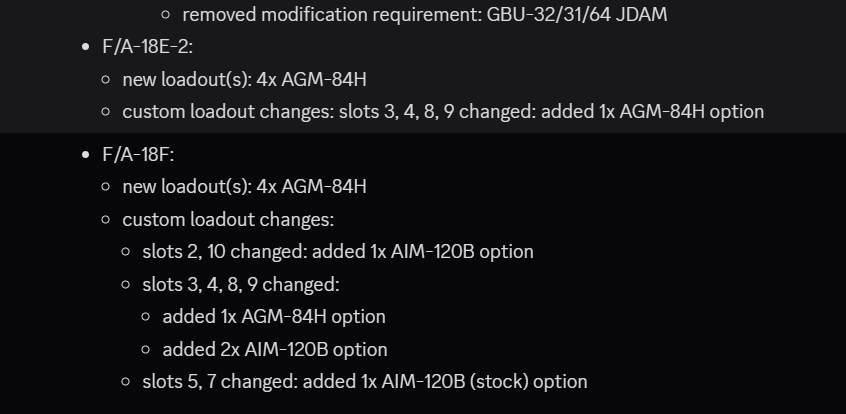Click the hollow bullet before removed modification requirement
This screenshot has width=846, height=414.
[x=166, y=15]
